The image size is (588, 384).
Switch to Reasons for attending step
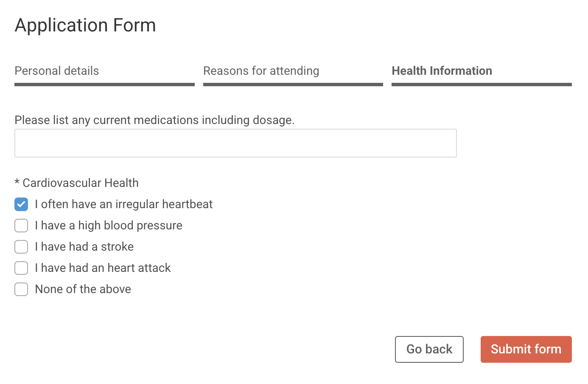point(261,71)
